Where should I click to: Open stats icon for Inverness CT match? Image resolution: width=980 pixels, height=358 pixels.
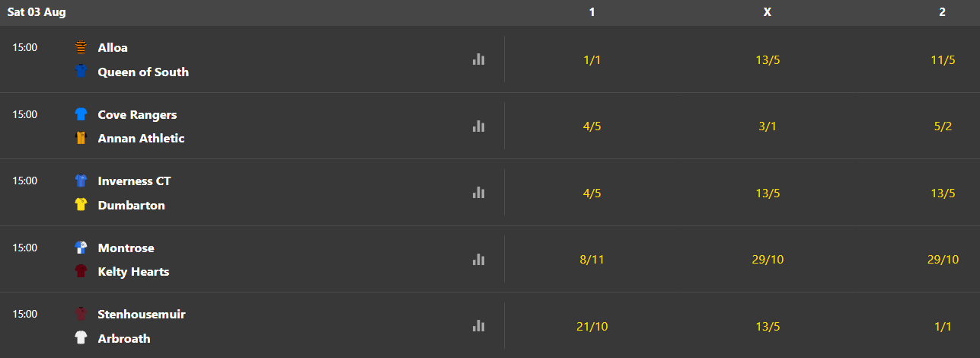tap(478, 193)
